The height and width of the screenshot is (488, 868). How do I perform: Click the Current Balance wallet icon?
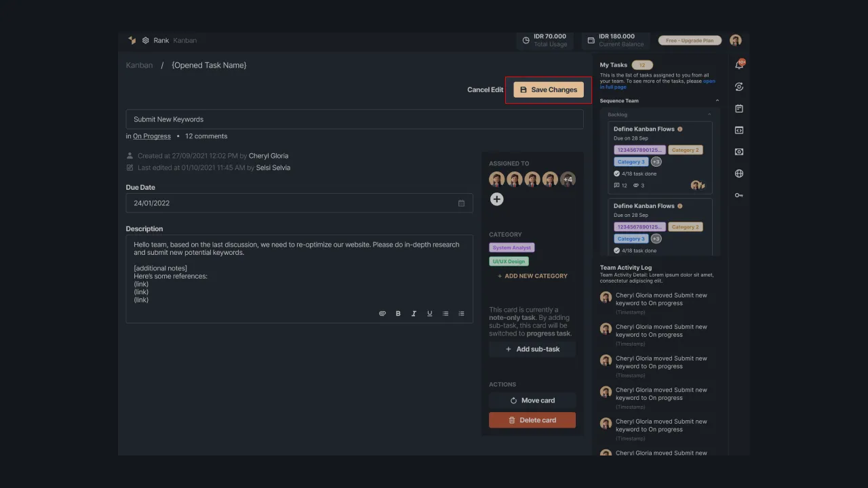click(x=591, y=41)
